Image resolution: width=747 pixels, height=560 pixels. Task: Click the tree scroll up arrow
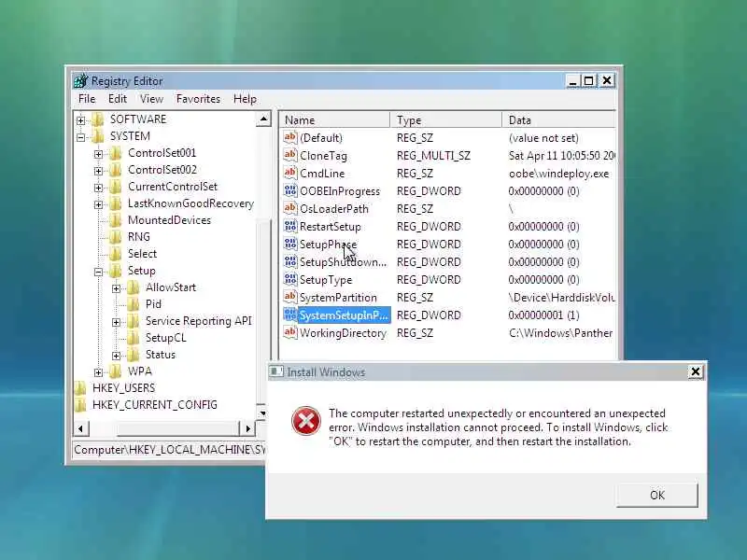pos(263,119)
